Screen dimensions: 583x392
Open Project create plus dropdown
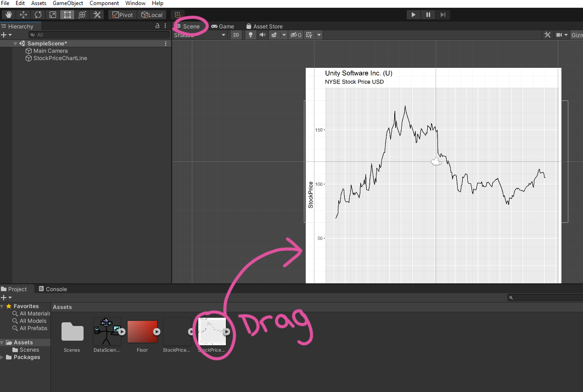(6, 298)
